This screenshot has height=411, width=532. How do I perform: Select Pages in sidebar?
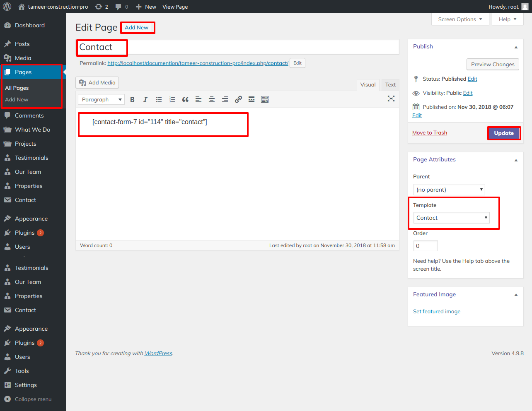23,72
